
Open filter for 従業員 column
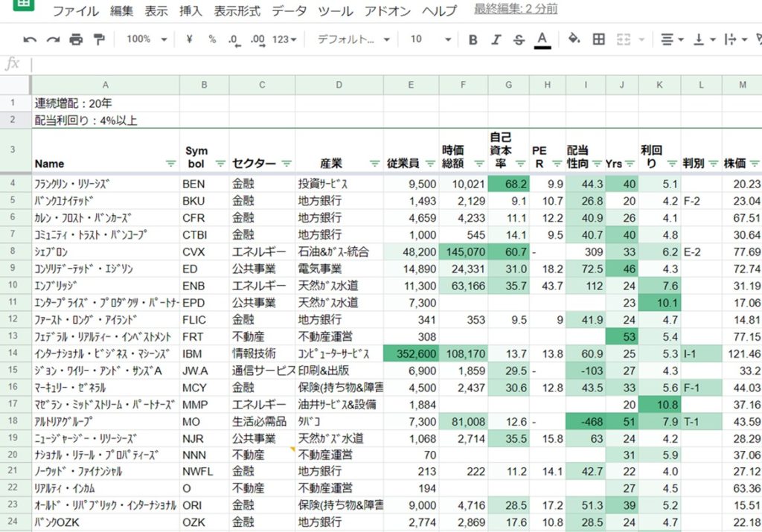[x=430, y=164]
